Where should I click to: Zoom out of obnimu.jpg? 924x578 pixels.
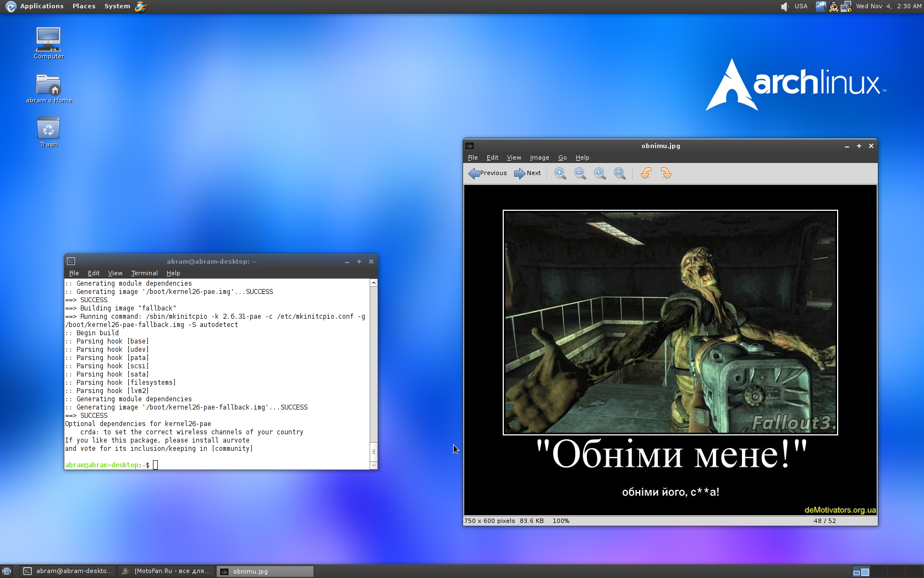[580, 173]
